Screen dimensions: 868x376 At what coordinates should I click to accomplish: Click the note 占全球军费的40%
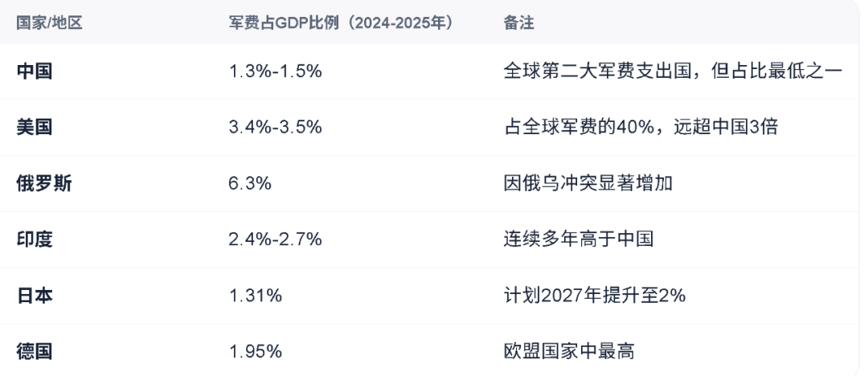579,127
